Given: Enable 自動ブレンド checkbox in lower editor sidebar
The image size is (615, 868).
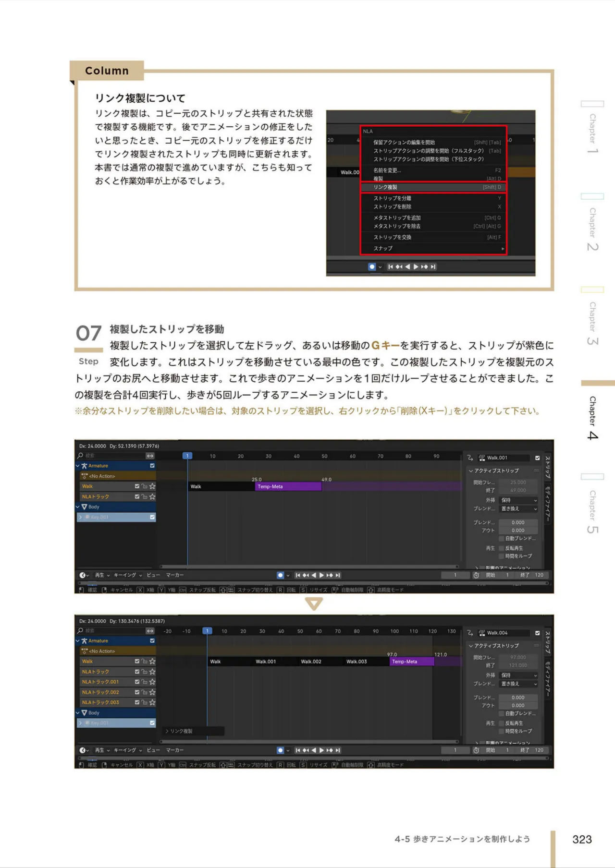Looking at the screenshot, I should coord(502,713).
